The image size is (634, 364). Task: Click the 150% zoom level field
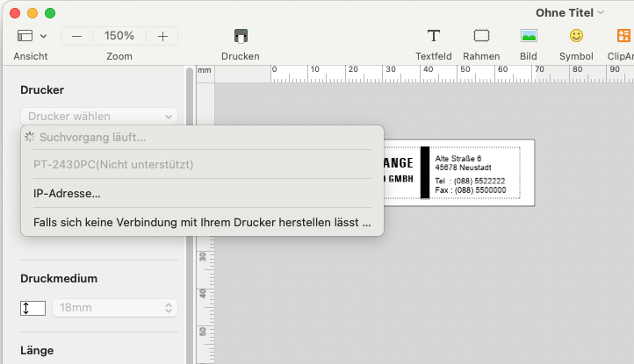(119, 36)
